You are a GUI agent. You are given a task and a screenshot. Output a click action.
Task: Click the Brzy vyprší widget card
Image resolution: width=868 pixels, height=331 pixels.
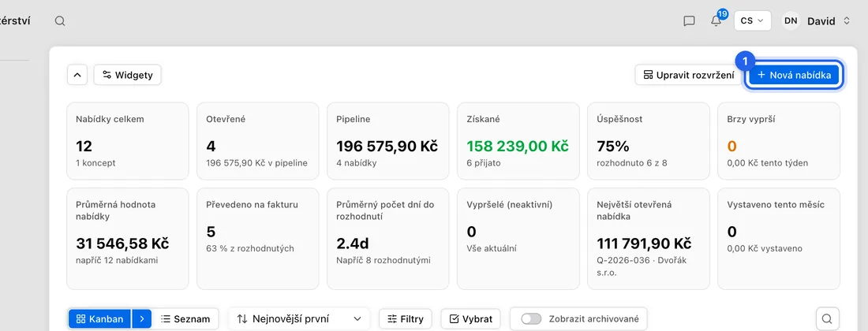coord(778,141)
